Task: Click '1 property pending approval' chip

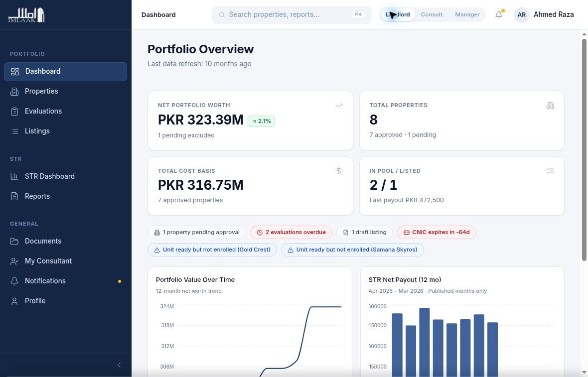Action: pyautogui.click(x=196, y=233)
